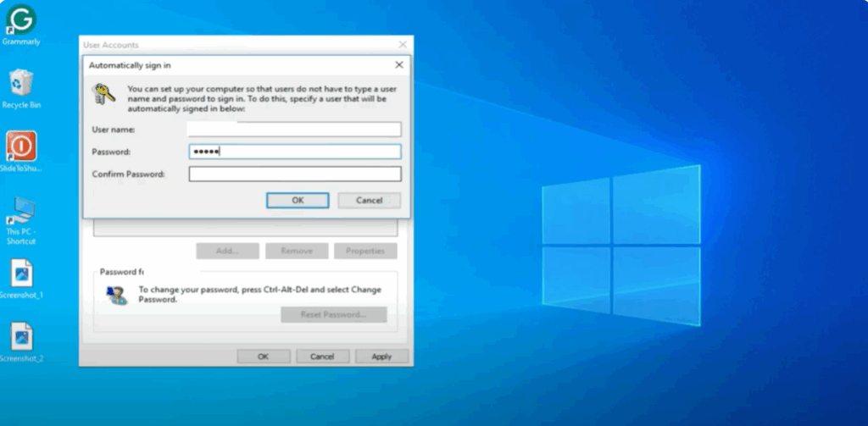Click the Password input field

point(294,152)
